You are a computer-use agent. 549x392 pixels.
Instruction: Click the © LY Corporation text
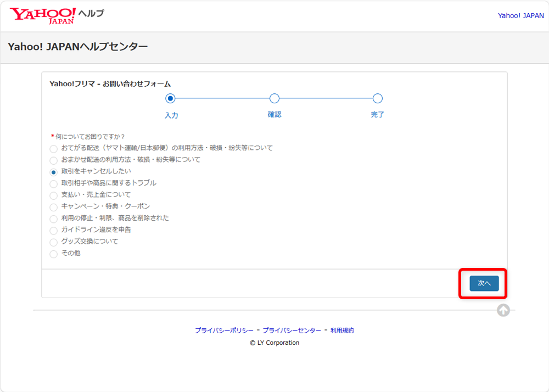(274, 343)
